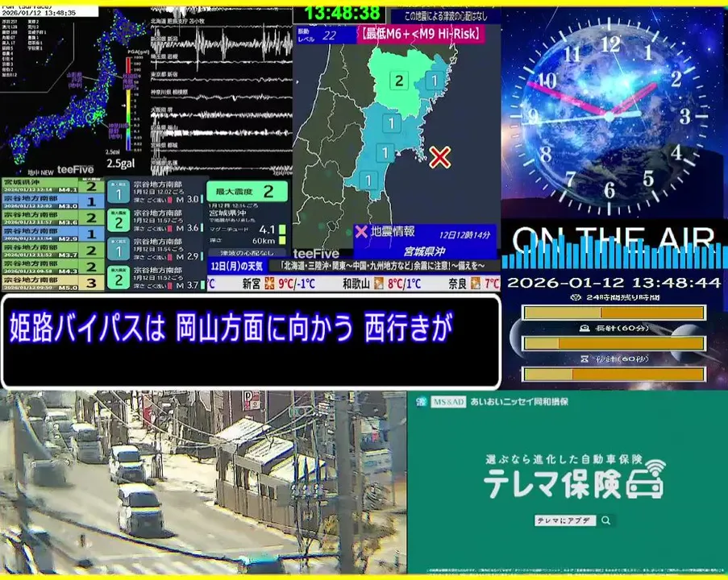Viewport: 728px width, 580px height.
Task: Click the 2.5gal reading
Action: click(121, 164)
